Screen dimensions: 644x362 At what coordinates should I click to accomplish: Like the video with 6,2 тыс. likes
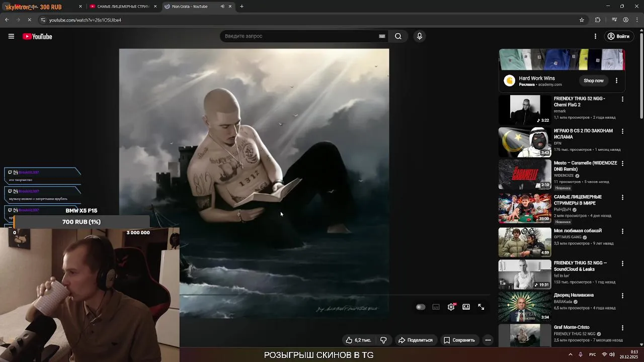click(358, 340)
